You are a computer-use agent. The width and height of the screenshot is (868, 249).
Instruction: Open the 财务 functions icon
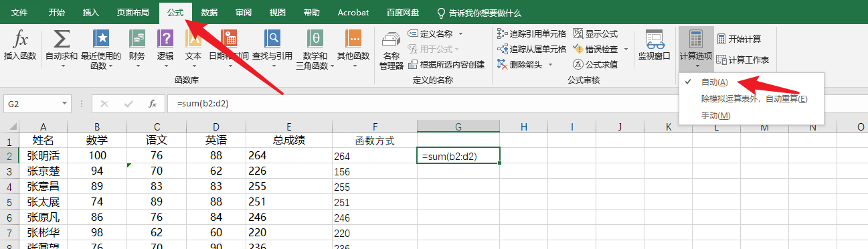tap(137, 38)
